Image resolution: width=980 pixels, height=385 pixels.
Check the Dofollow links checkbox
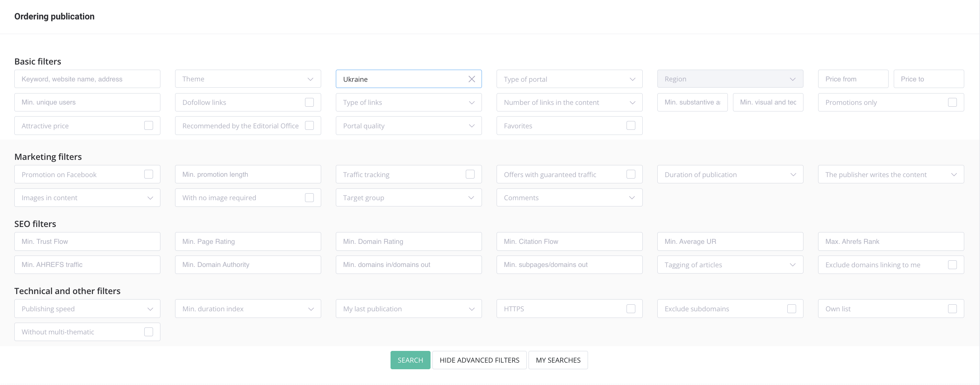coord(309,102)
